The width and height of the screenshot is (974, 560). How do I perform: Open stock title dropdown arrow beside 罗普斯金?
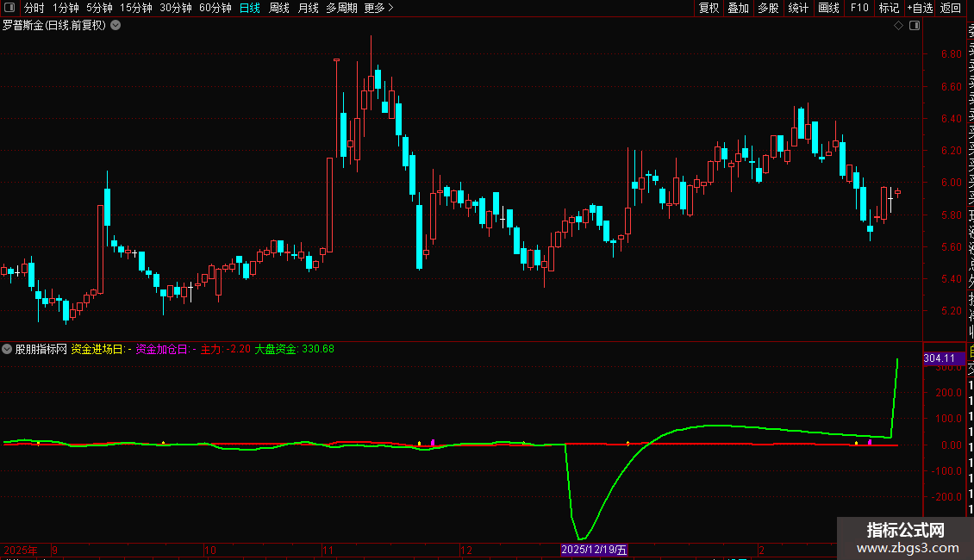[116, 26]
